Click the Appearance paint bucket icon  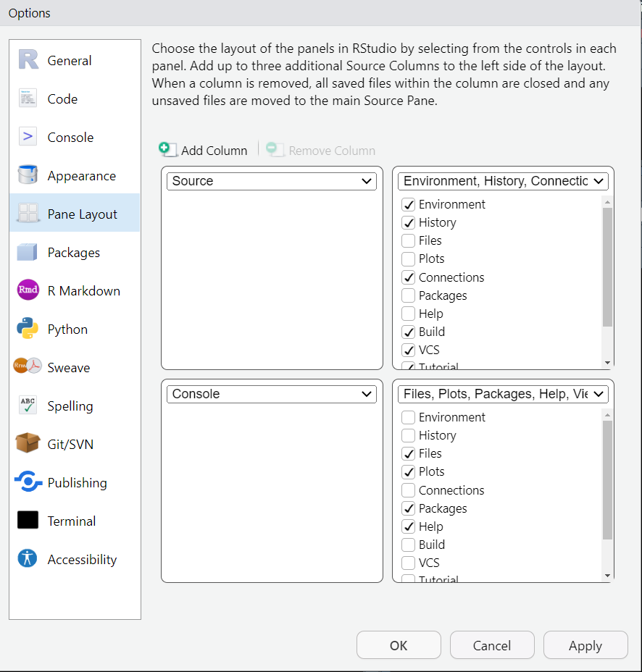pos(28,175)
